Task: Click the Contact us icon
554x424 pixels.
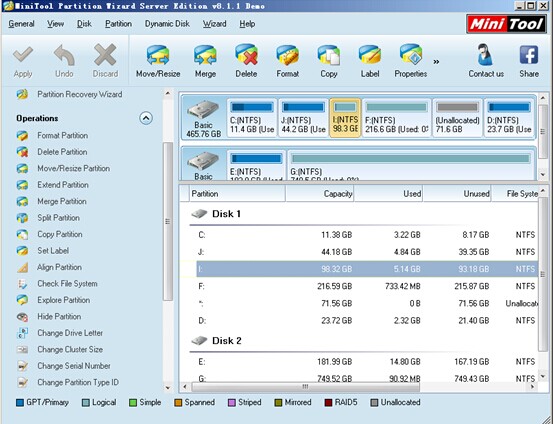Action: [485, 55]
